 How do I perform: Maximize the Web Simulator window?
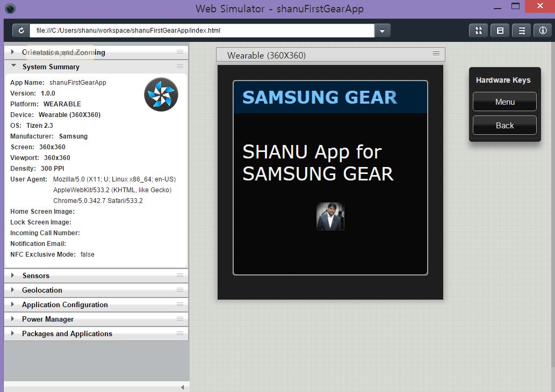click(515, 6)
